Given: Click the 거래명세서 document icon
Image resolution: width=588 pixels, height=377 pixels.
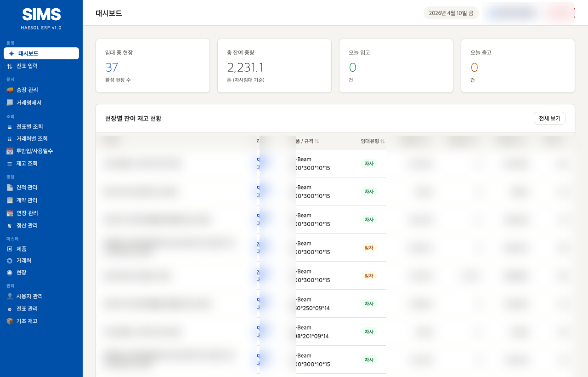Looking at the screenshot, I should click(x=10, y=103).
